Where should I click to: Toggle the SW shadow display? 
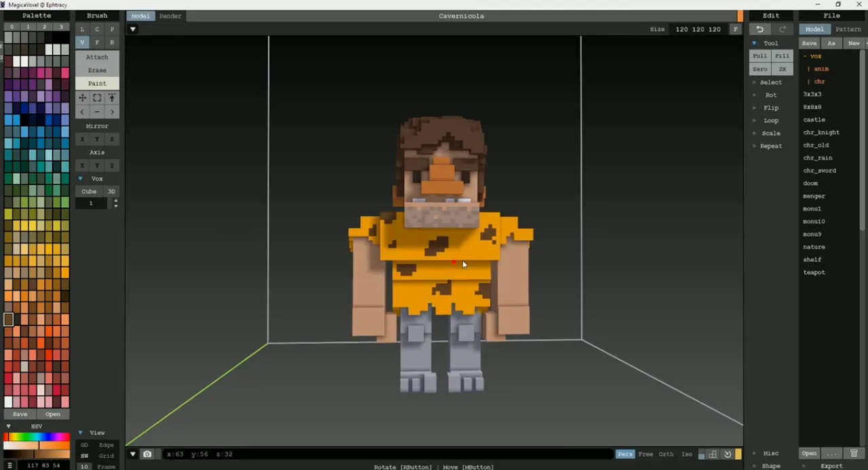click(85, 456)
